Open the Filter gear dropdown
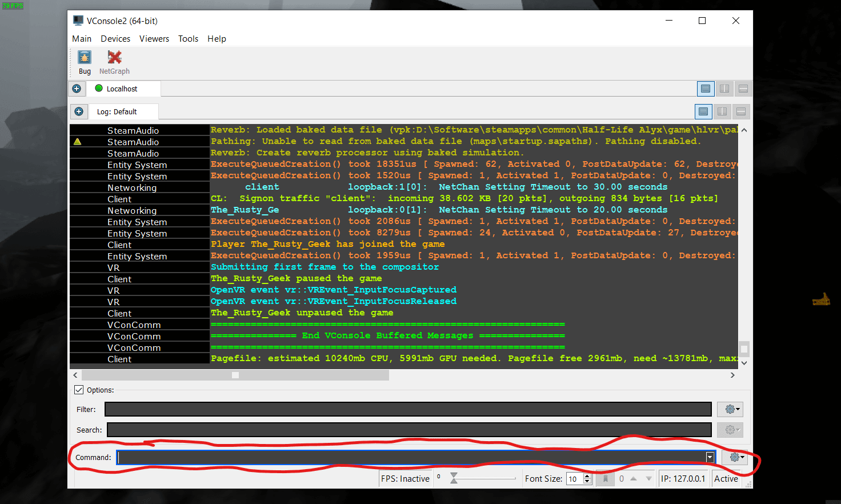 732,409
